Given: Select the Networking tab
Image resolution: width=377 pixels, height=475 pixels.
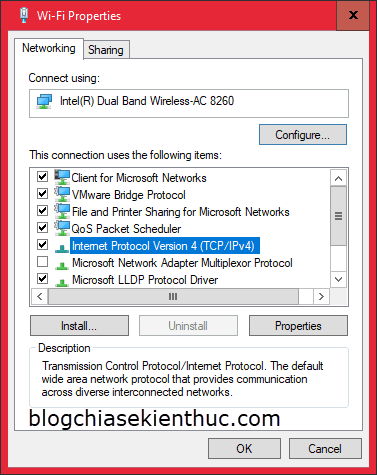Looking at the screenshot, I should (x=49, y=48).
